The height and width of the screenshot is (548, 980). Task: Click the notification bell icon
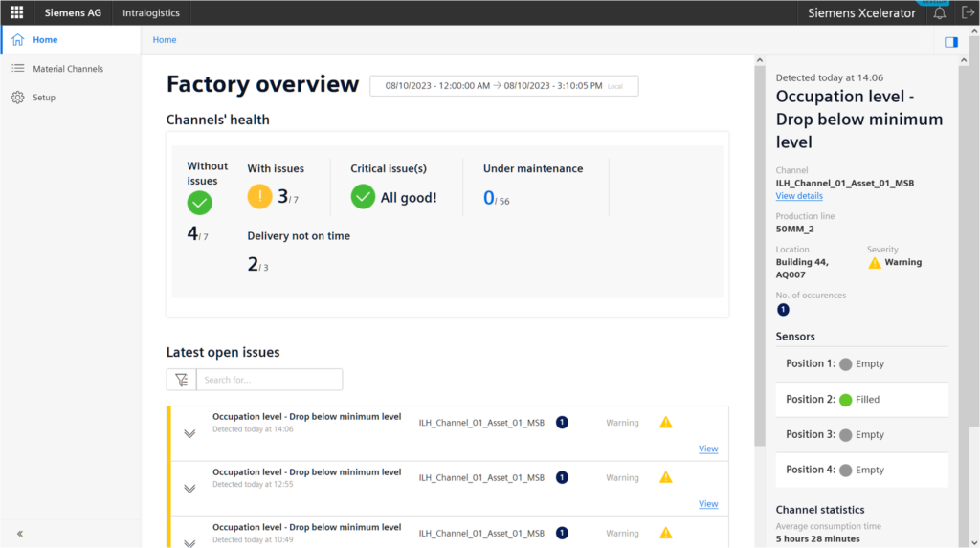point(940,13)
